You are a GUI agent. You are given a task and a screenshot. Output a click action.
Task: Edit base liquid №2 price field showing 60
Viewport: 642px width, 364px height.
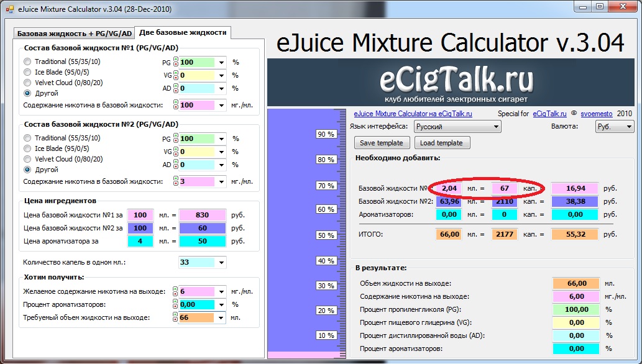(x=202, y=228)
